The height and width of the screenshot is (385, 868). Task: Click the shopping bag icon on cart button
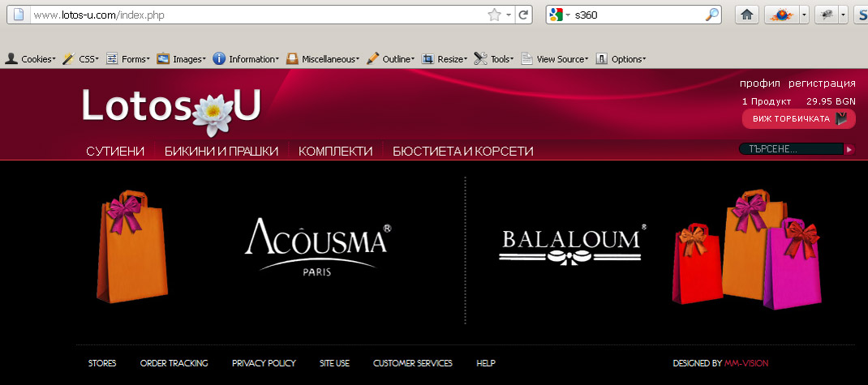click(x=841, y=118)
